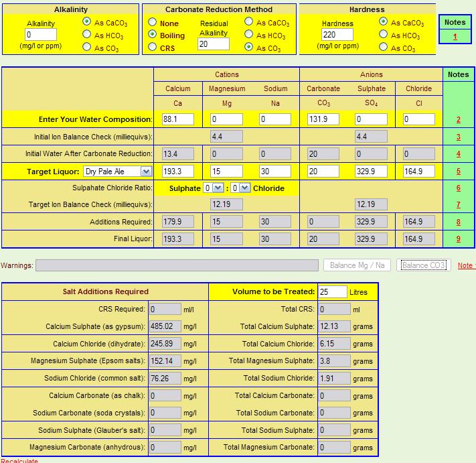Click Total Calcium Chloride value 6.15

pos(334,344)
